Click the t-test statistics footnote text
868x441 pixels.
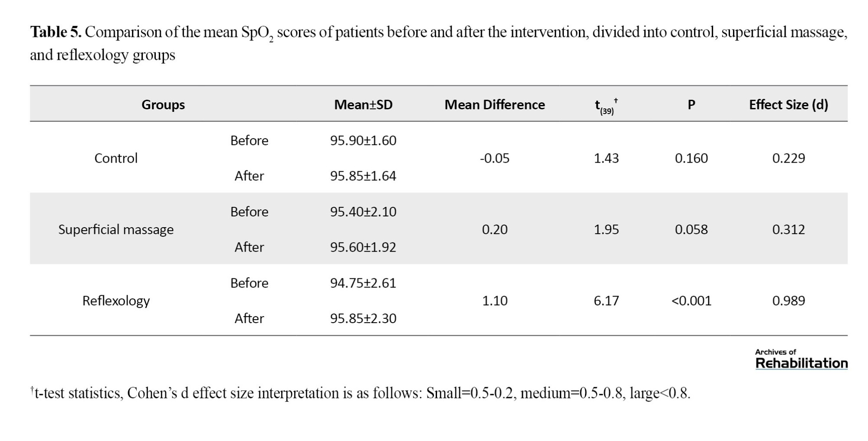pos(360,393)
